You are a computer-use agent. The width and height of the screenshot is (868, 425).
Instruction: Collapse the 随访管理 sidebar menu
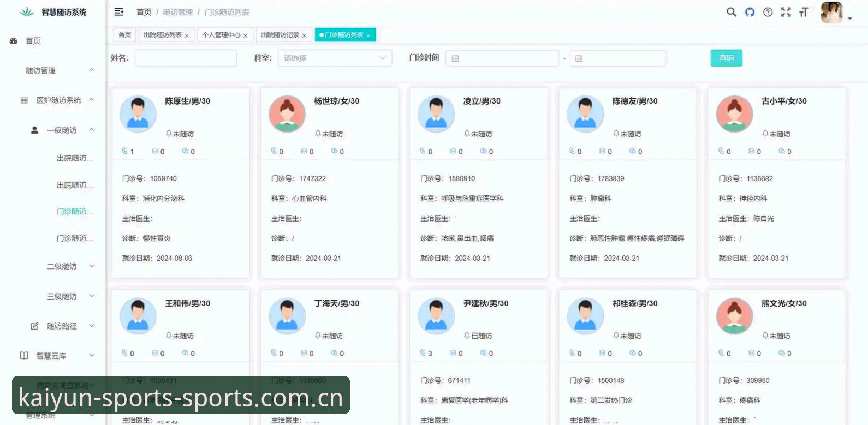click(x=92, y=70)
